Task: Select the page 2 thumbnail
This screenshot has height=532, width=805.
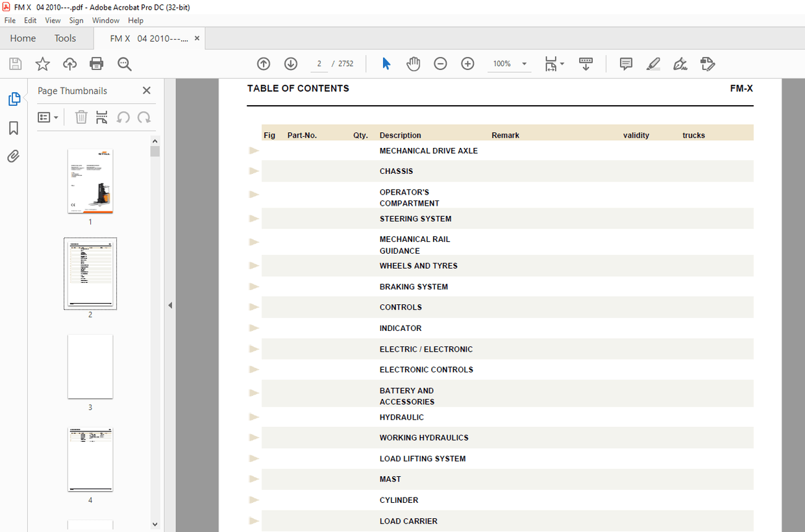Action: [90, 273]
